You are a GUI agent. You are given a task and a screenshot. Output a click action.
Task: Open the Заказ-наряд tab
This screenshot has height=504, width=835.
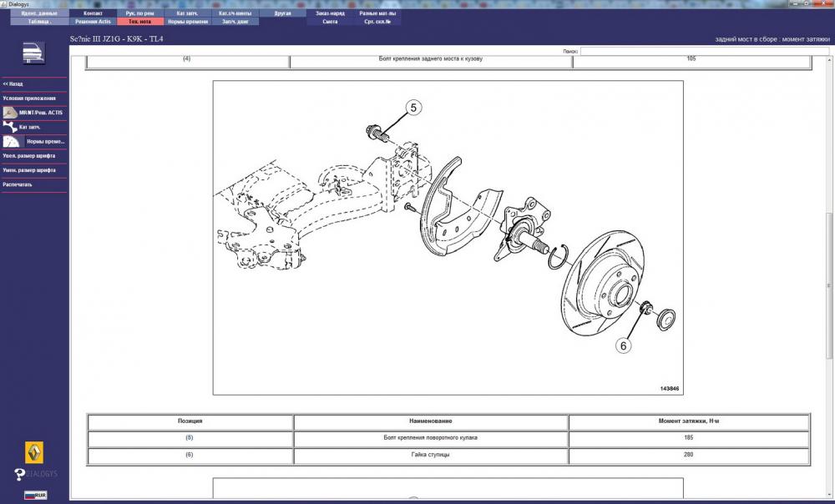(330, 13)
